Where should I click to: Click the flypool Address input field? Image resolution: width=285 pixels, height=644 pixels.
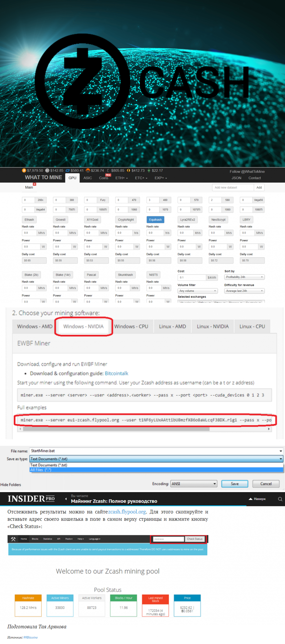coord(169,539)
